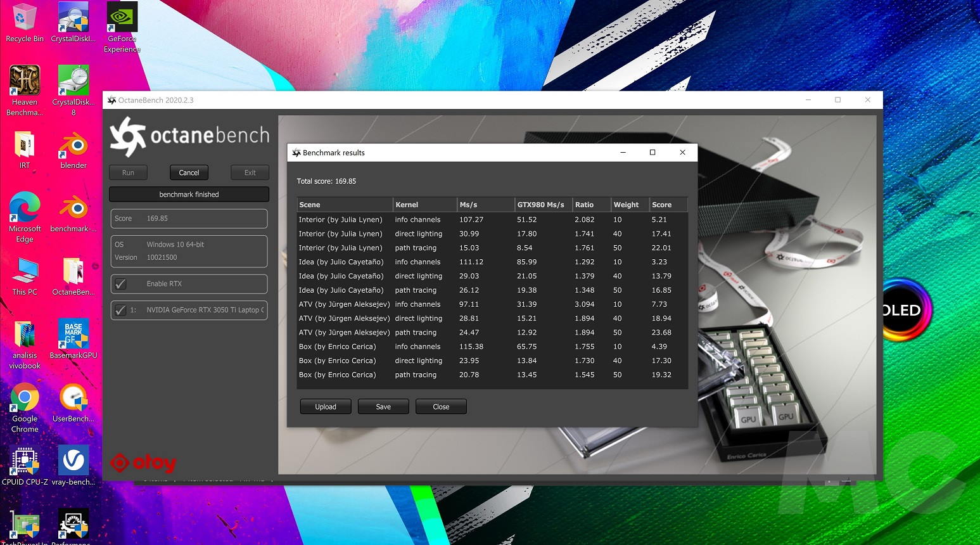Click the Upload results button
This screenshot has height=545, width=980.
tap(326, 407)
